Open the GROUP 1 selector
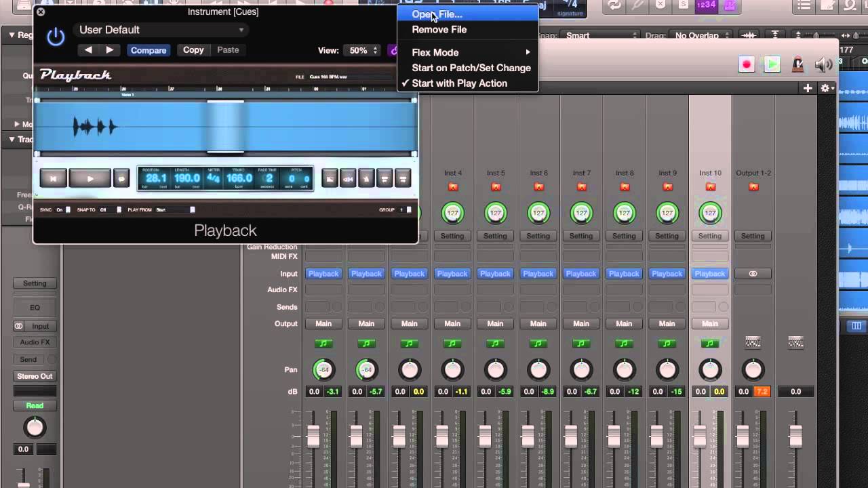868x488 pixels. 405,209
